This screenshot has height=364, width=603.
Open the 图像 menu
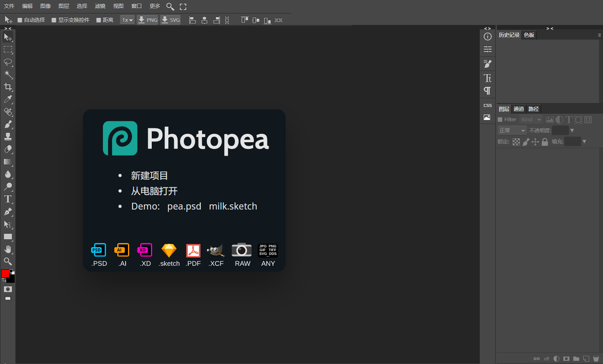(46, 6)
